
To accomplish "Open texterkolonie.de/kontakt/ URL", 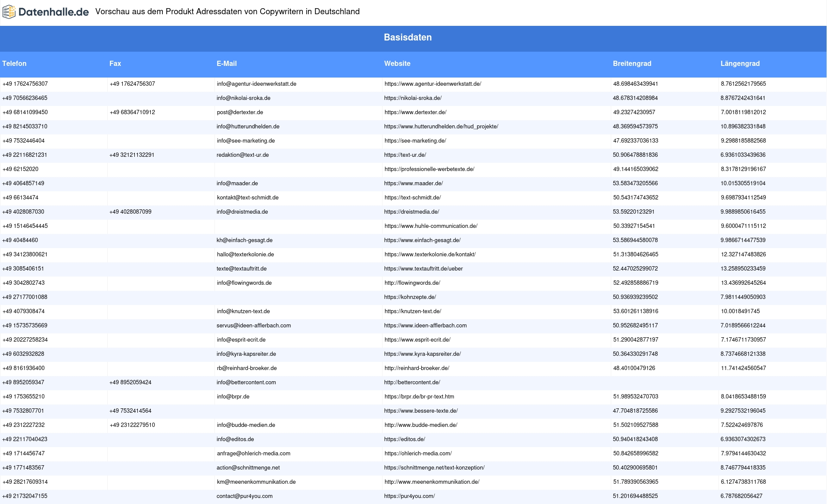I will [430, 255].
